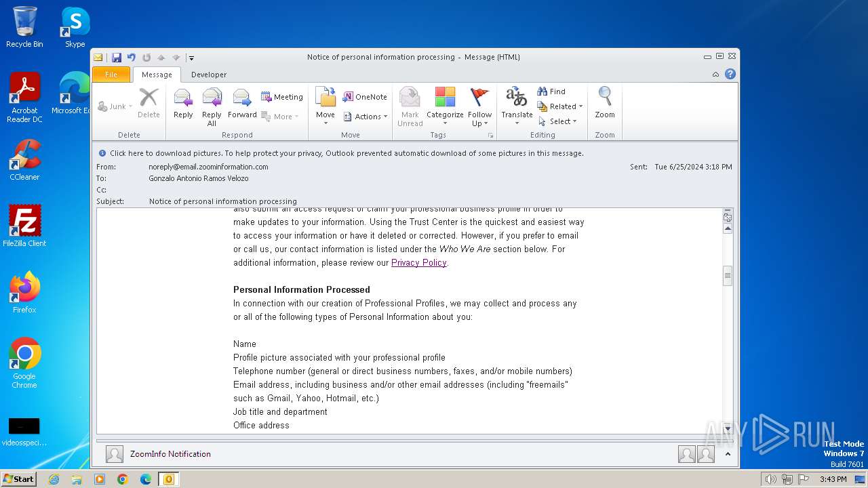Open Windows Explorer folder in taskbar
Viewport: 868px width, 488px height.
(x=77, y=479)
